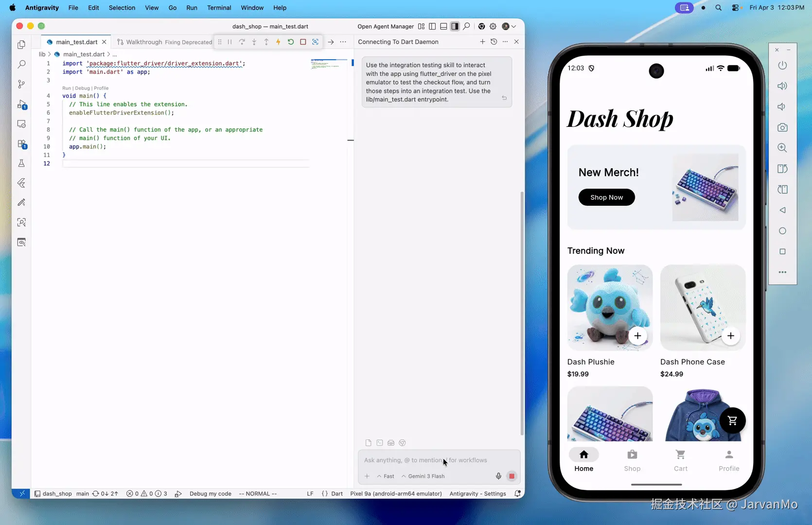Open Antigravity - Settings in the status bar
Screen dimensions: 812x525
(x=477, y=493)
